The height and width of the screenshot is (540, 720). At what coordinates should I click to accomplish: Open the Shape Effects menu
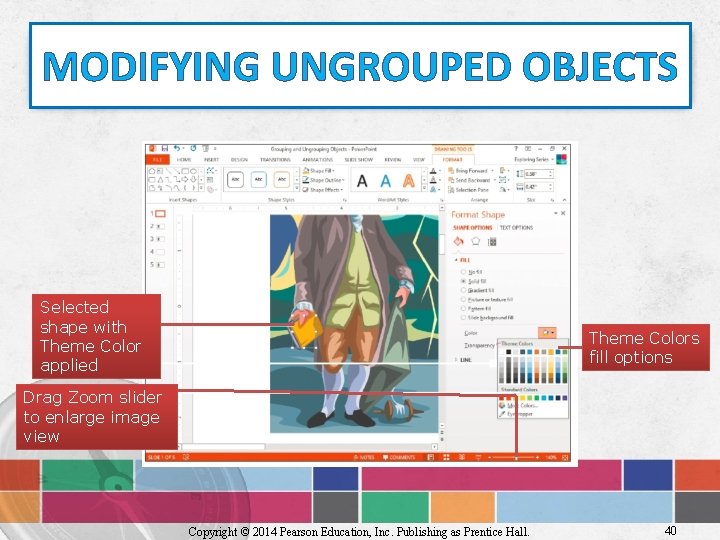coord(322,190)
